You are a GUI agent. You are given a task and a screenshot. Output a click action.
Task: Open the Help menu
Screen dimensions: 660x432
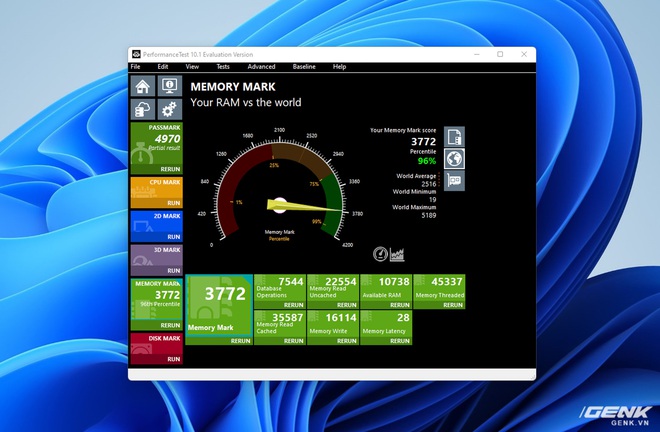[x=339, y=67]
